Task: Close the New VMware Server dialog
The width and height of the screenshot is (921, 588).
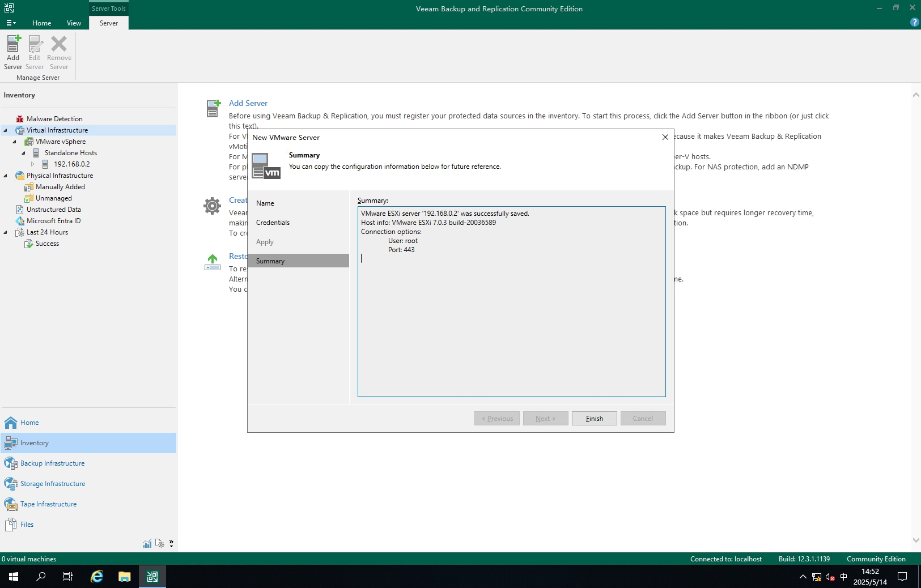Action: [x=665, y=137]
